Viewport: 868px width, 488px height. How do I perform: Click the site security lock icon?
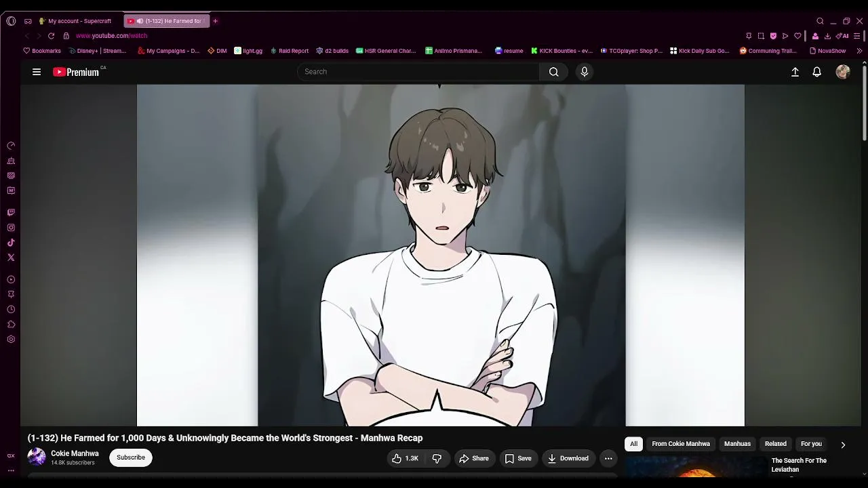(66, 36)
